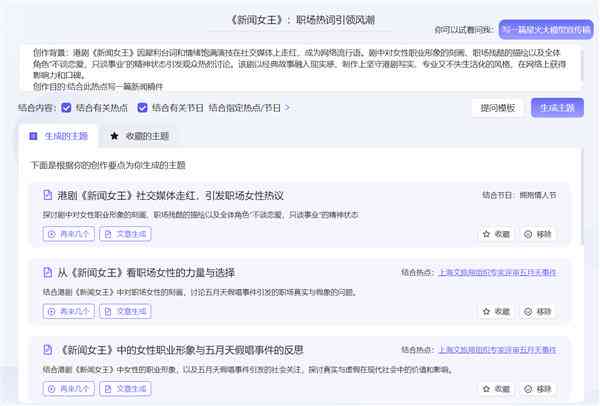Click the purple suggested prompt button at top right

(x=546, y=29)
